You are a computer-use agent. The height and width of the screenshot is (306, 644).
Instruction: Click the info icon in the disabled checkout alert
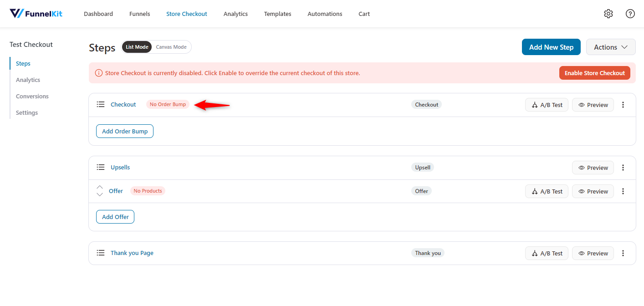(99, 73)
